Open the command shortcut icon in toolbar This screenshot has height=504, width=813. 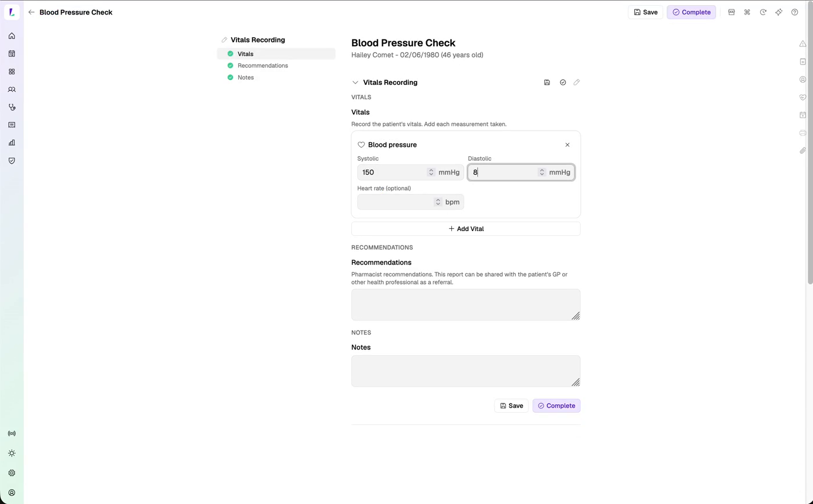coord(747,12)
